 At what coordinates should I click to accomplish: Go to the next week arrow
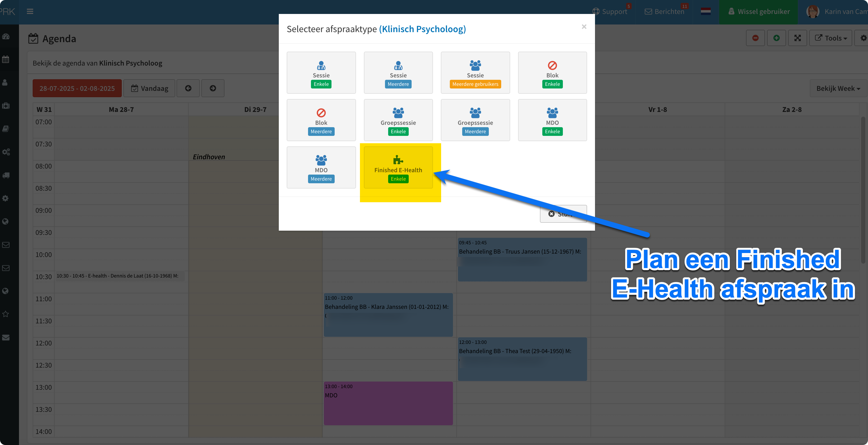tap(213, 88)
